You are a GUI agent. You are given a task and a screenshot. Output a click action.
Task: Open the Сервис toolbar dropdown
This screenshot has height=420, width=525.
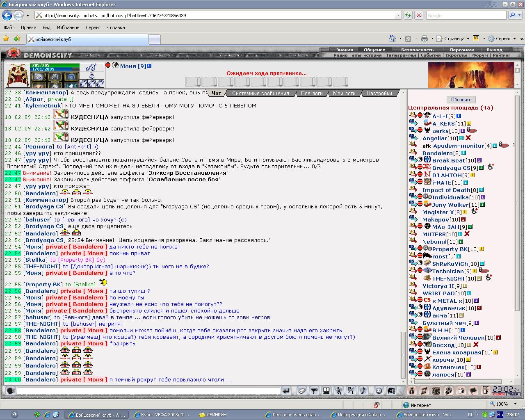(502, 39)
